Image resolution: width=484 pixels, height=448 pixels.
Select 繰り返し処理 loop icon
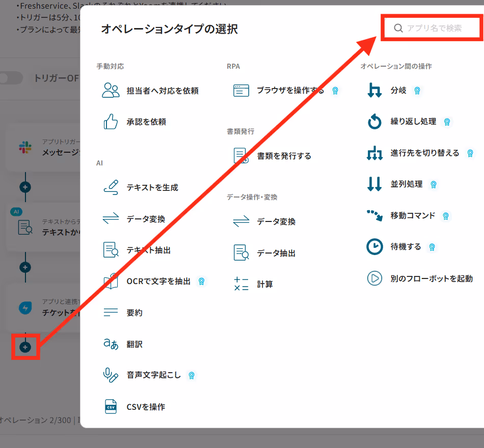click(374, 121)
